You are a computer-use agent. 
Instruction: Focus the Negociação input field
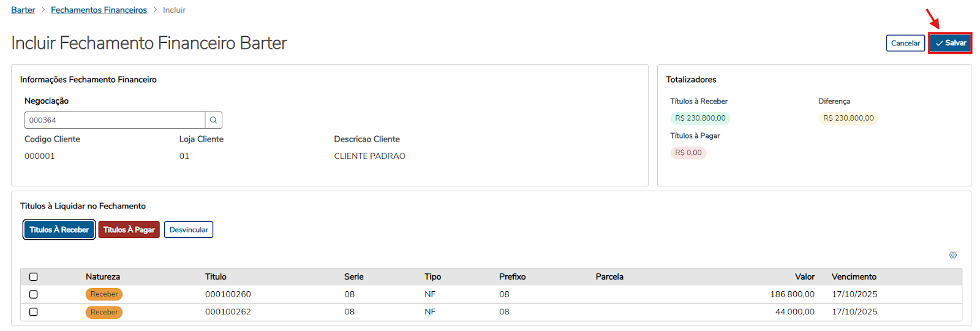(x=115, y=120)
